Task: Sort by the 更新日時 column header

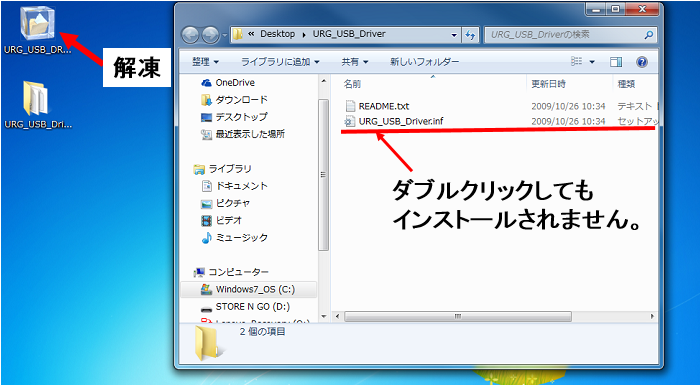Action: 548,84
